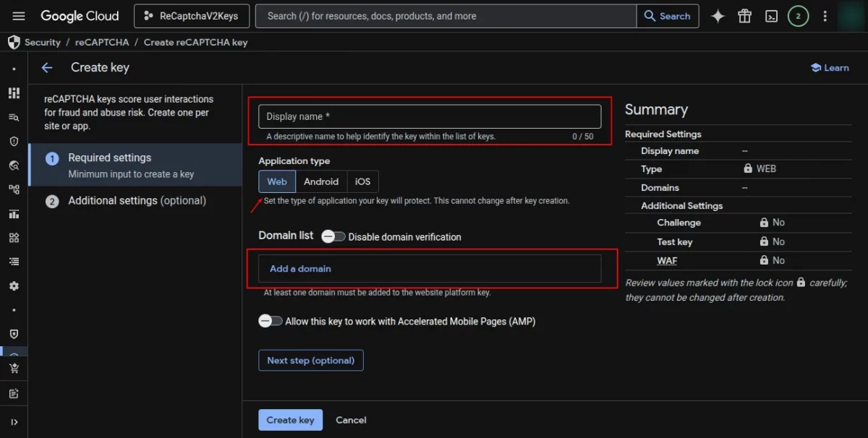Open the shield alert sidebar icon
The height and width of the screenshot is (438, 868).
click(14, 141)
